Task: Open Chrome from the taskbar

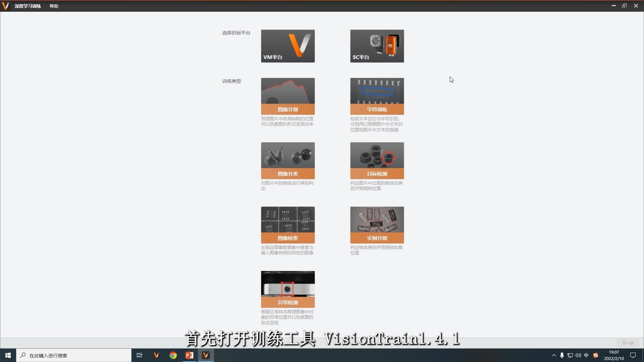Action: pyautogui.click(x=173, y=355)
